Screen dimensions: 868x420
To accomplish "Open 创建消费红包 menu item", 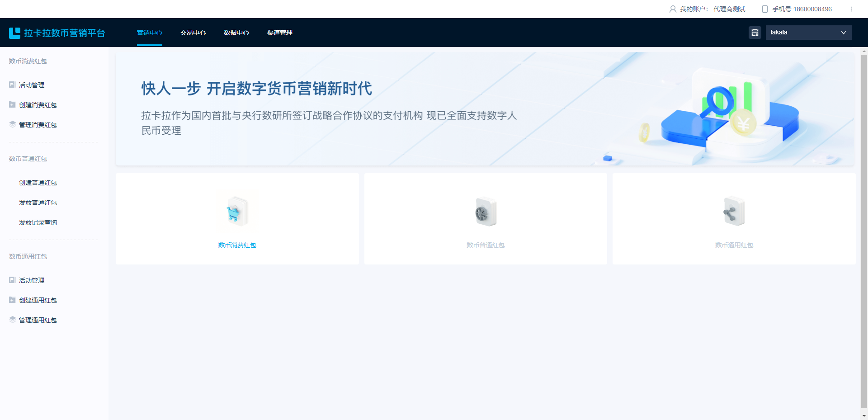I will click(x=38, y=105).
